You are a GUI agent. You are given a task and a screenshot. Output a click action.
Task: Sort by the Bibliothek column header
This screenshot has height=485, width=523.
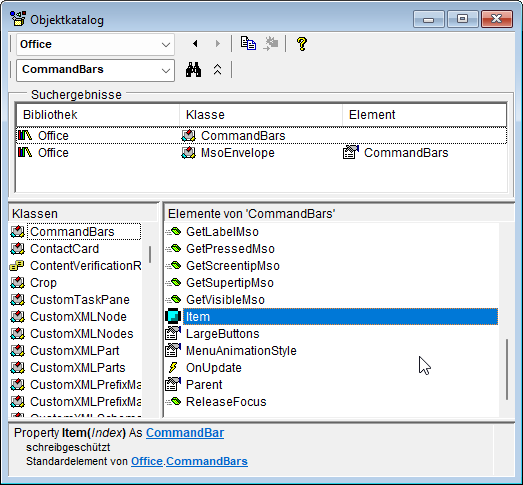98,115
